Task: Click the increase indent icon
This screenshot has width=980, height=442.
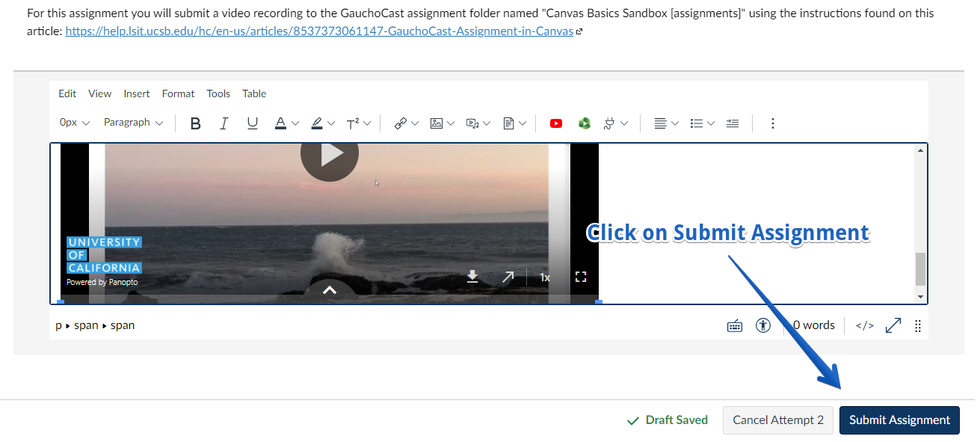Action: point(733,123)
